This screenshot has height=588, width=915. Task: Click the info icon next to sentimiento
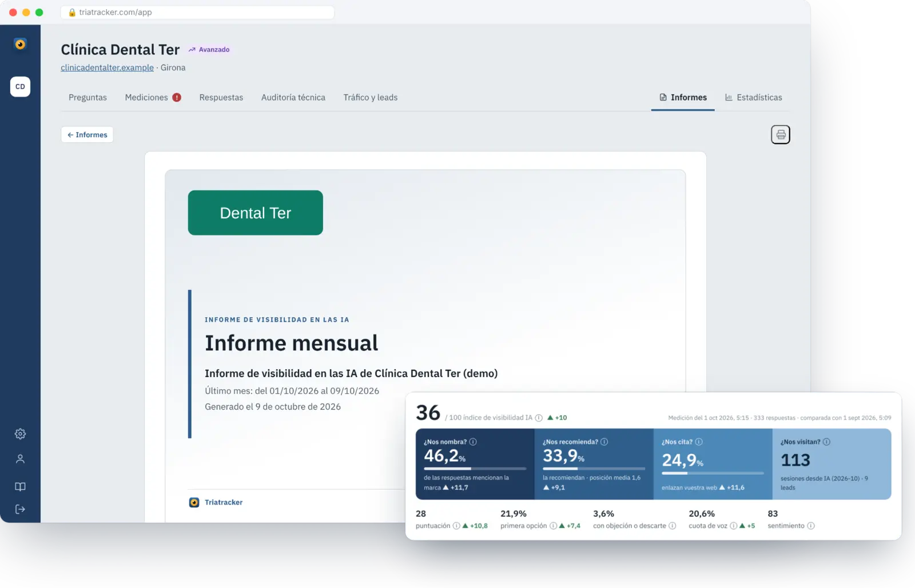pyautogui.click(x=811, y=526)
